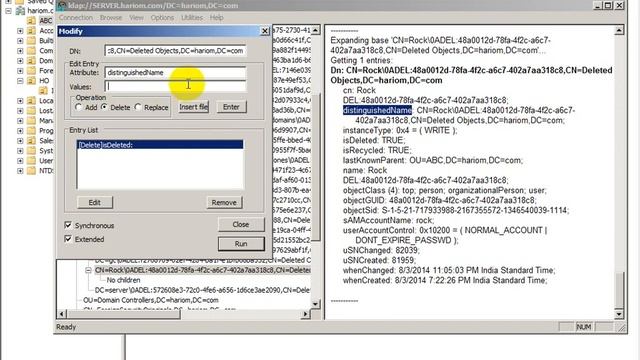Collapse the hariom.com domain node
Screen dimensions: 640x360
(x=8, y=11)
